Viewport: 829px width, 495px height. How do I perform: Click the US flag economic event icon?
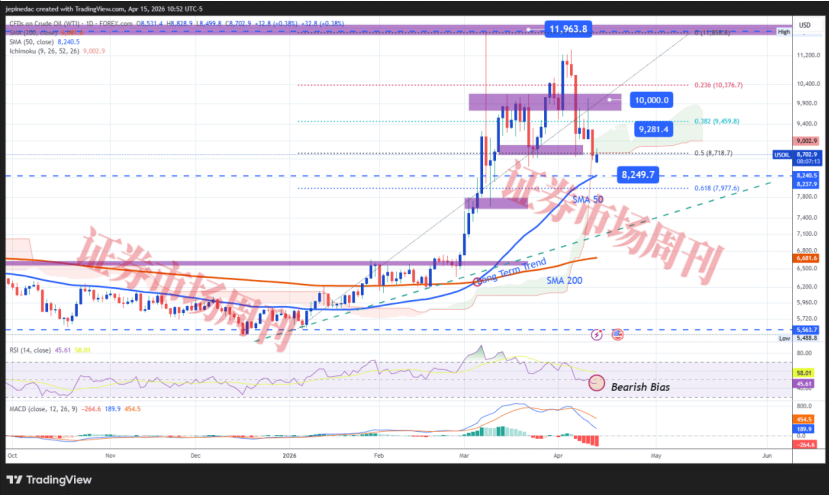(x=617, y=334)
